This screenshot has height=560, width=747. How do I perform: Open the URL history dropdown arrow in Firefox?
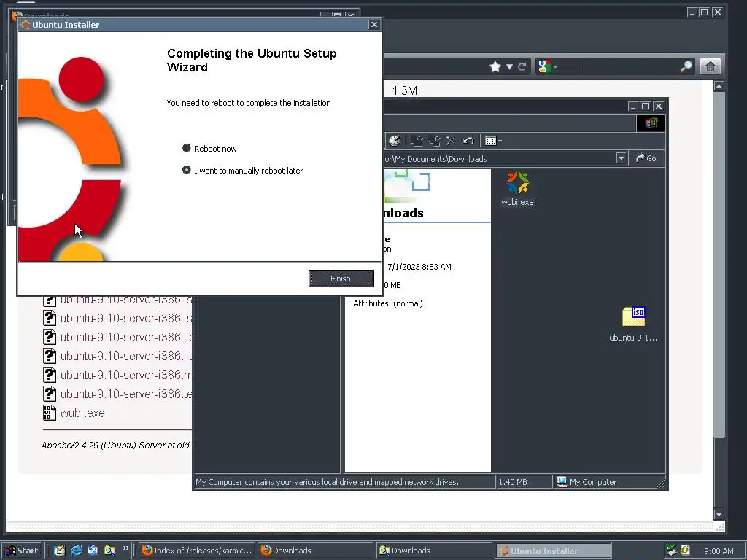pos(509,66)
